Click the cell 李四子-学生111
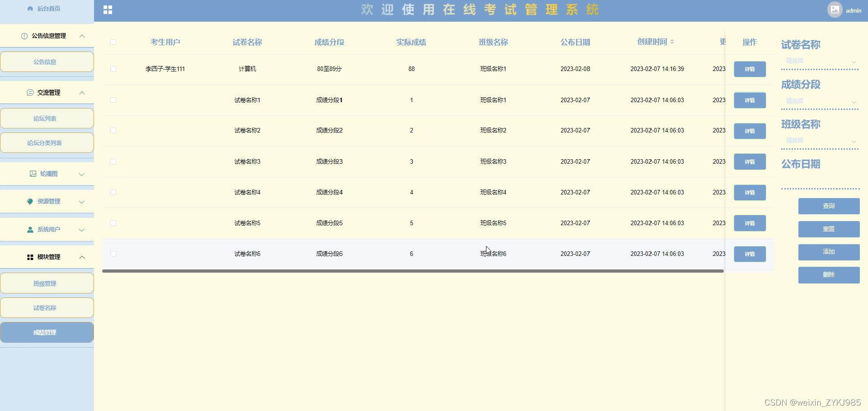The image size is (868, 411). tap(165, 69)
